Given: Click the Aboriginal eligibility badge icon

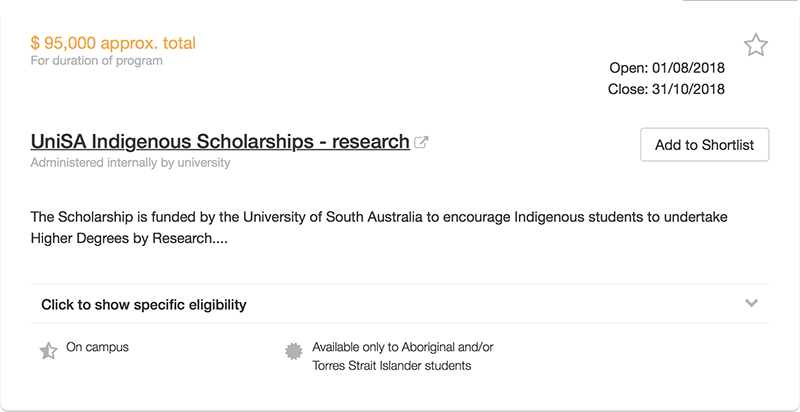Looking at the screenshot, I should [x=293, y=351].
